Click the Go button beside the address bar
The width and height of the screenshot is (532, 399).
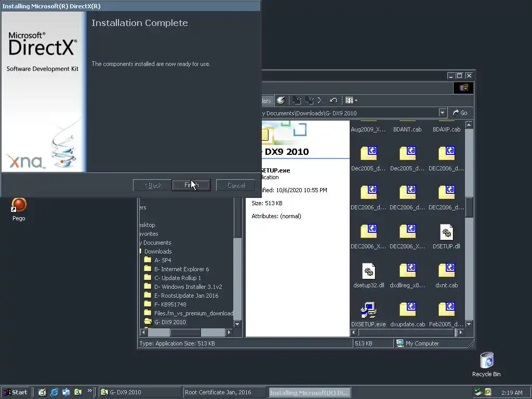[x=460, y=113]
